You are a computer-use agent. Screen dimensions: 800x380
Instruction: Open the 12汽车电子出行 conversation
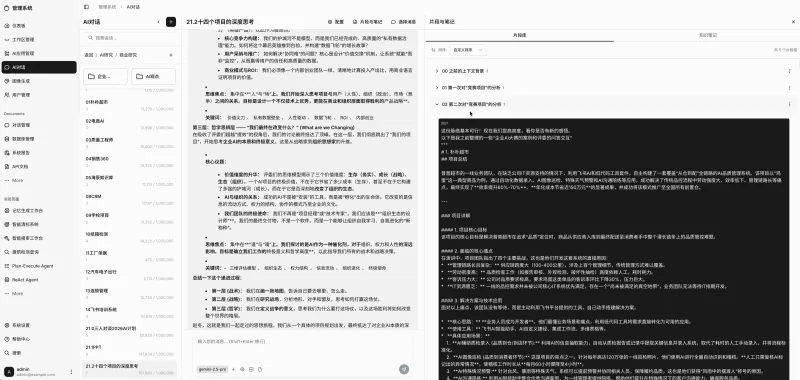[x=130, y=275]
